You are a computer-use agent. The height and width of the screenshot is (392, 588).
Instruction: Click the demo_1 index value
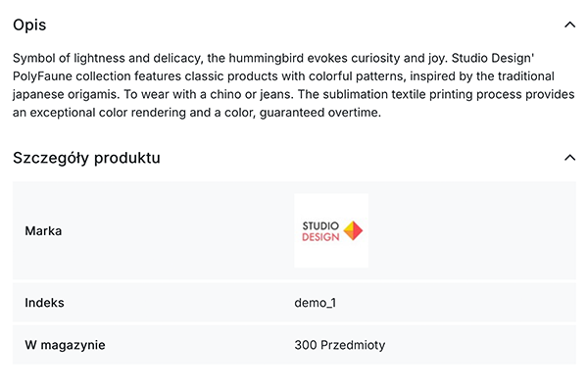(x=316, y=303)
